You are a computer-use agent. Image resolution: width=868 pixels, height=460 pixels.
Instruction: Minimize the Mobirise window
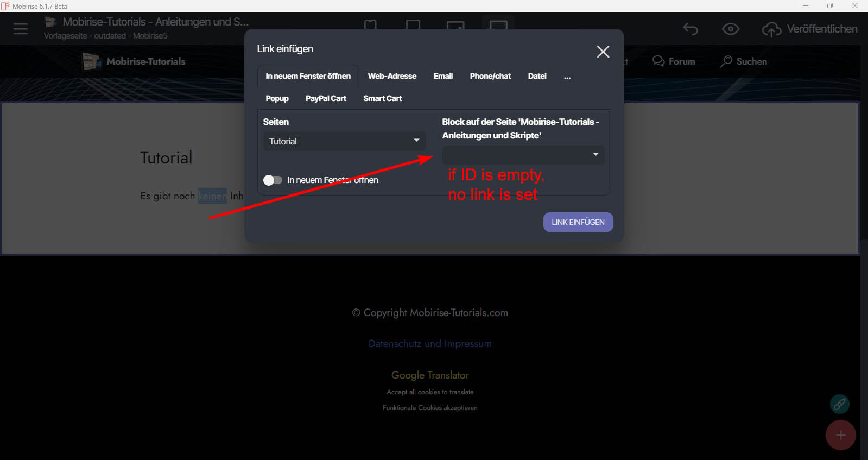click(806, 6)
